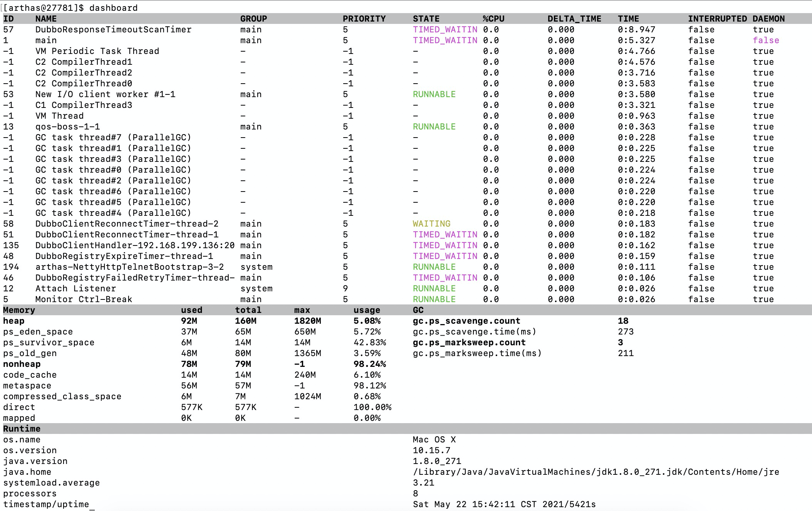Viewport: 812px width, 511px height.
Task: Click nonheap usage 98.24%
Action: tap(369, 364)
